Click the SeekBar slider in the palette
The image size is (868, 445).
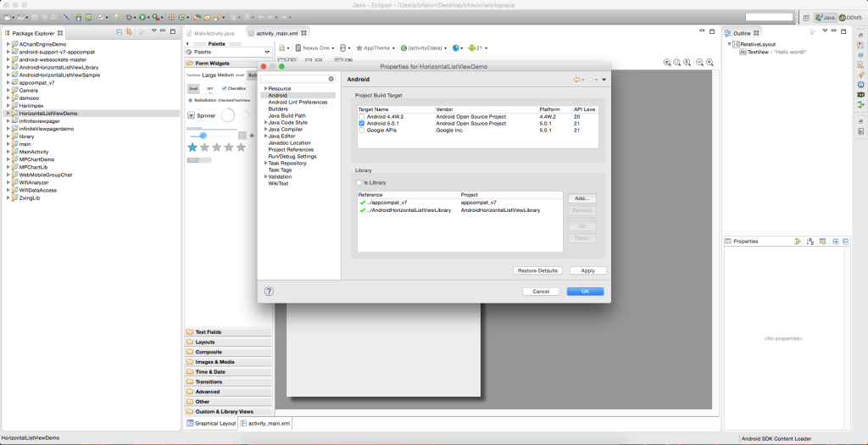(x=211, y=136)
